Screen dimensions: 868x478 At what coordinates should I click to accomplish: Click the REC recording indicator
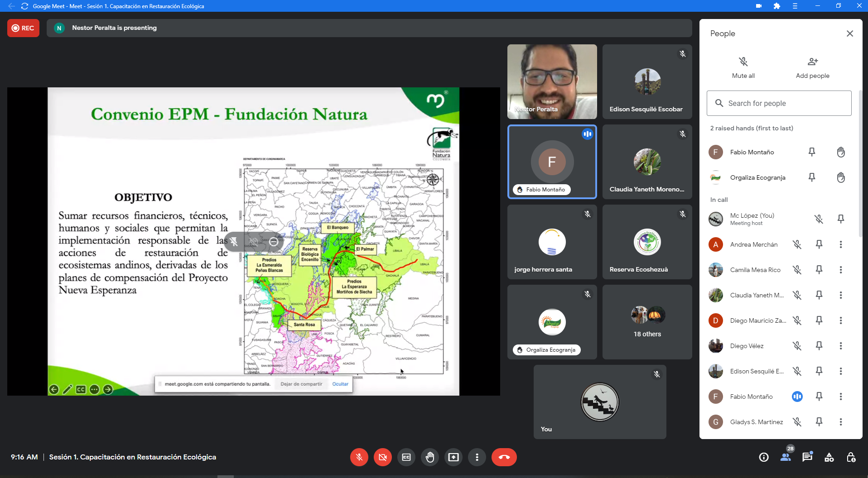24,28
